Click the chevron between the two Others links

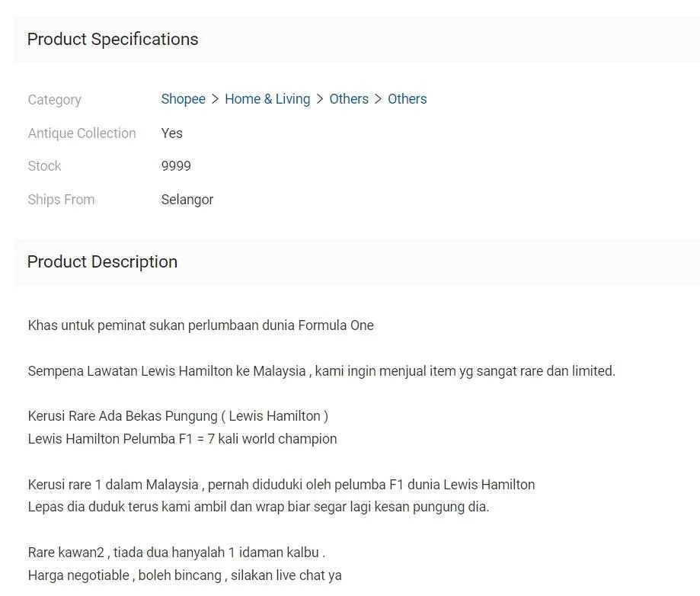(x=379, y=99)
